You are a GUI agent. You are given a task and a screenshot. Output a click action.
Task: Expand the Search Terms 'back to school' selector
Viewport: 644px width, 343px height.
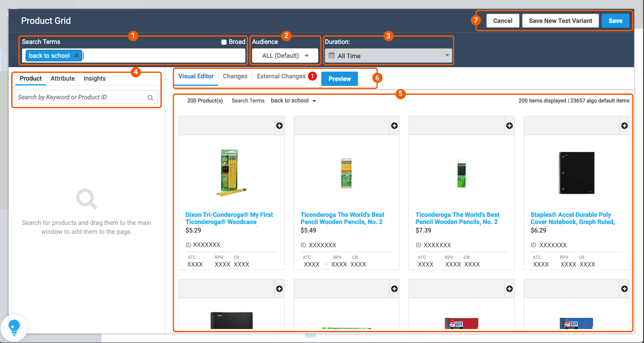[x=293, y=101]
